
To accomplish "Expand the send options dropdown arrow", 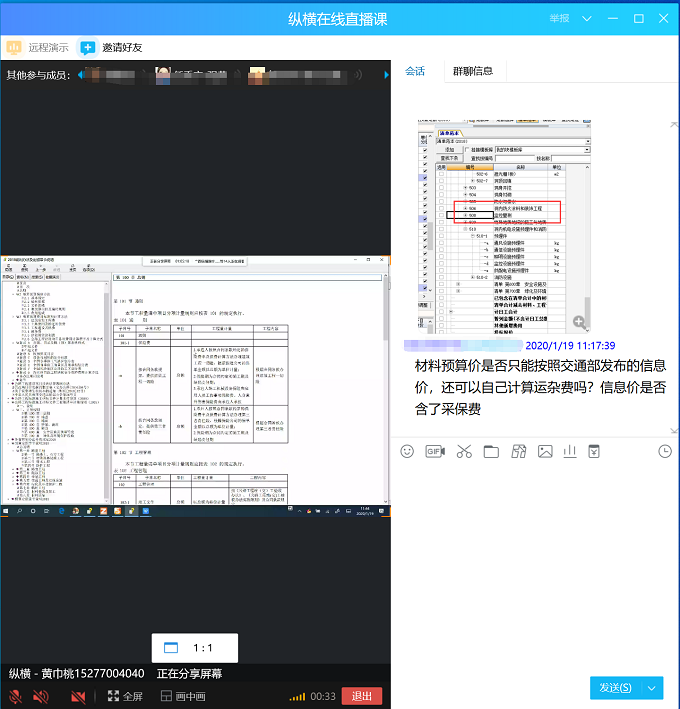I will 653,687.
